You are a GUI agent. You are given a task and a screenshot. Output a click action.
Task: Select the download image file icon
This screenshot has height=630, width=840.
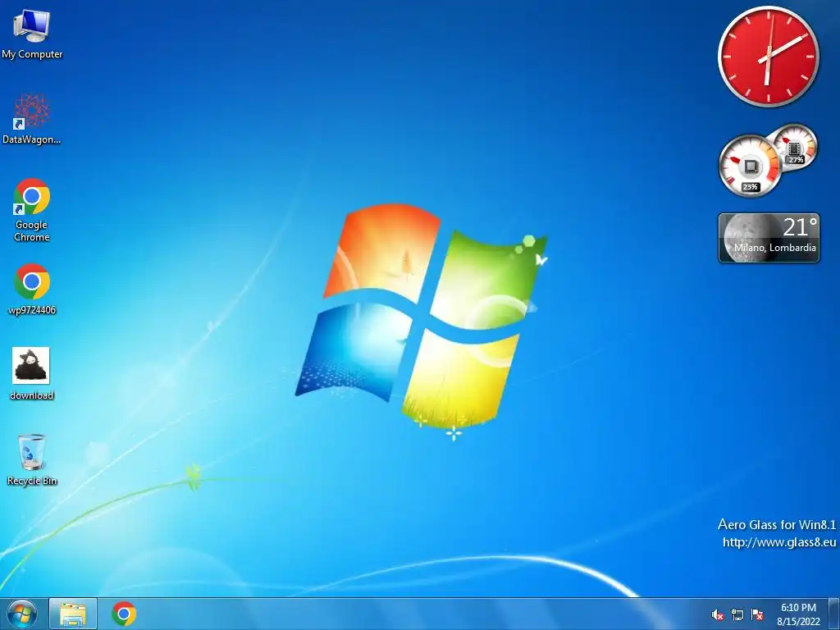[32, 373]
